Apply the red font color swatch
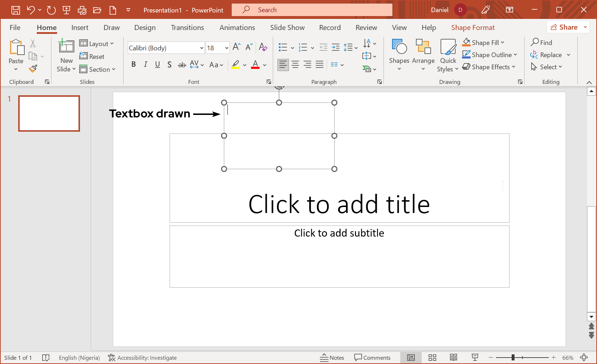This screenshot has width=597, height=364. point(255,65)
